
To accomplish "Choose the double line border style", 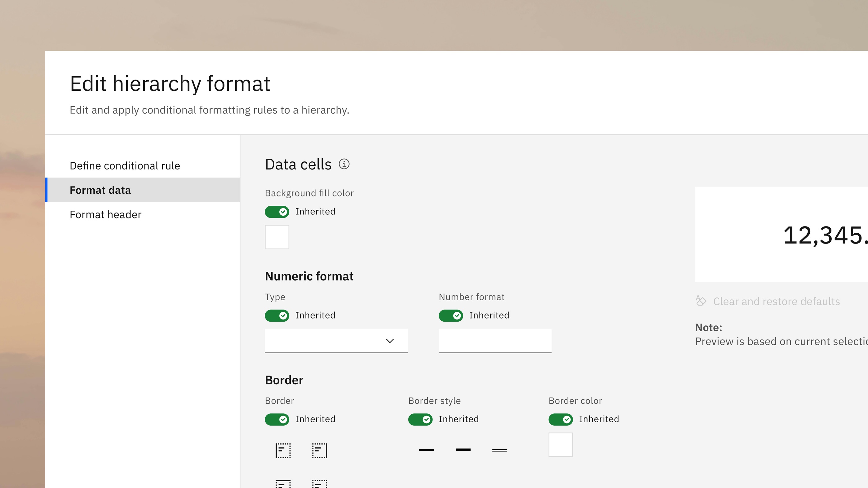I will [x=499, y=450].
